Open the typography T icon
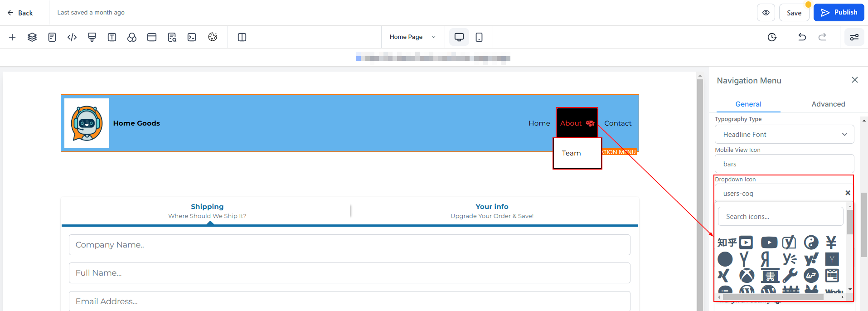The image size is (868, 311). tap(112, 37)
